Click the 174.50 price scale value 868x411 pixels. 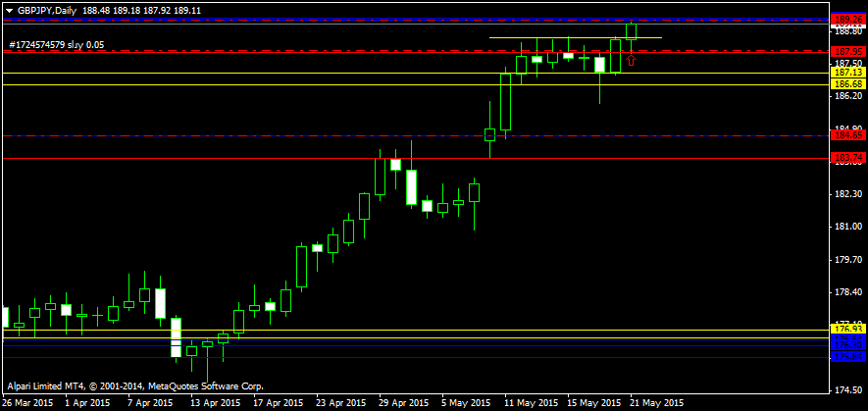tap(849, 390)
